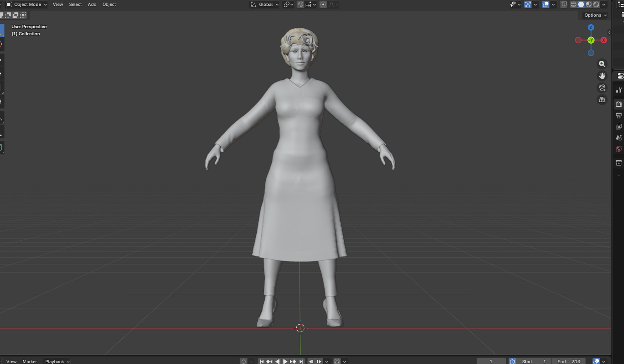
Task: Open the World properties tab icon
Action: pos(619,149)
